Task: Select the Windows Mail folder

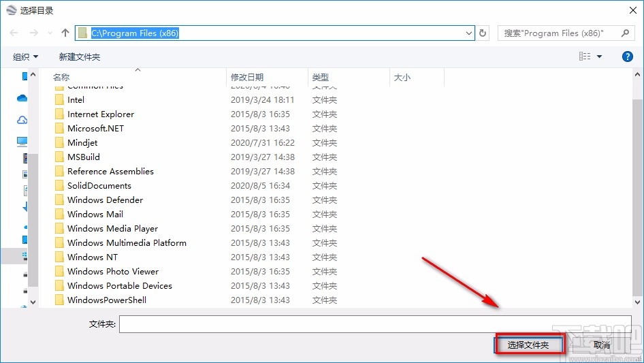Action: [x=95, y=214]
